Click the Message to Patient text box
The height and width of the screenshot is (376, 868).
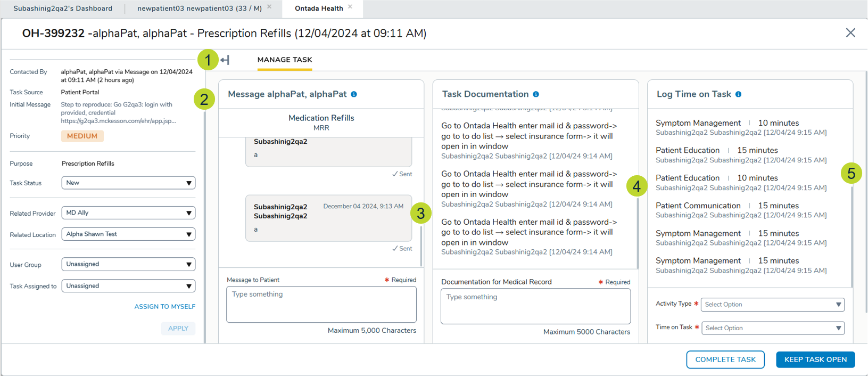[x=321, y=305]
